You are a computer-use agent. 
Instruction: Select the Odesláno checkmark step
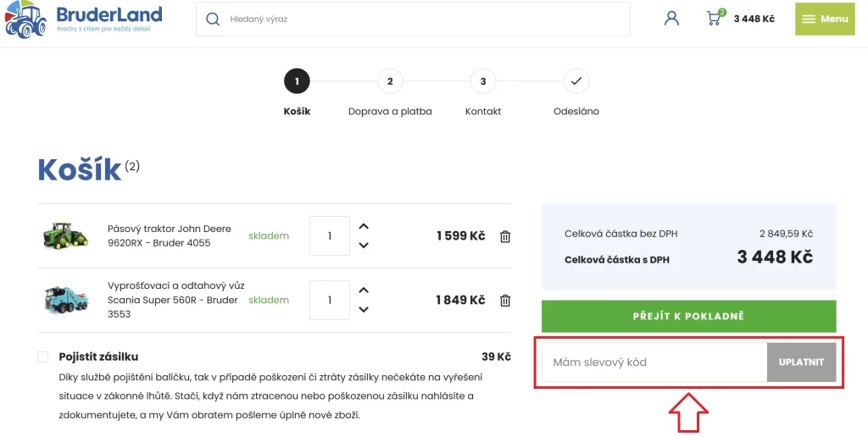pyautogui.click(x=576, y=81)
